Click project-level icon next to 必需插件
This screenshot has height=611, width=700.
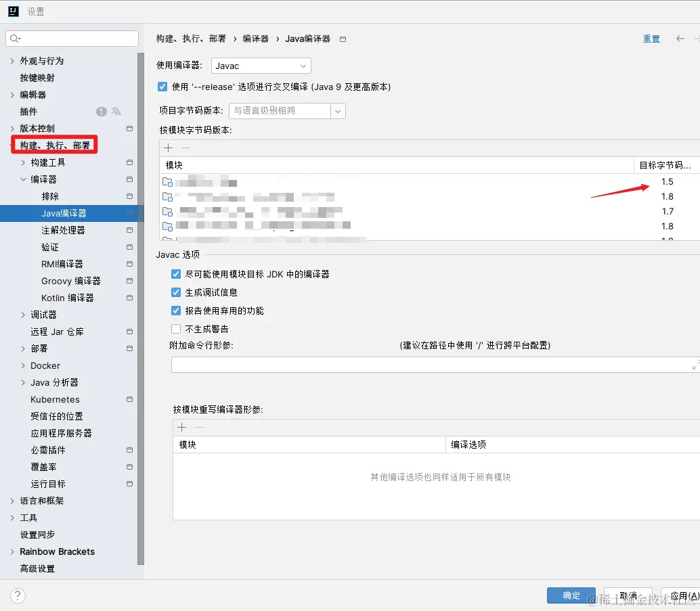click(129, 450)
